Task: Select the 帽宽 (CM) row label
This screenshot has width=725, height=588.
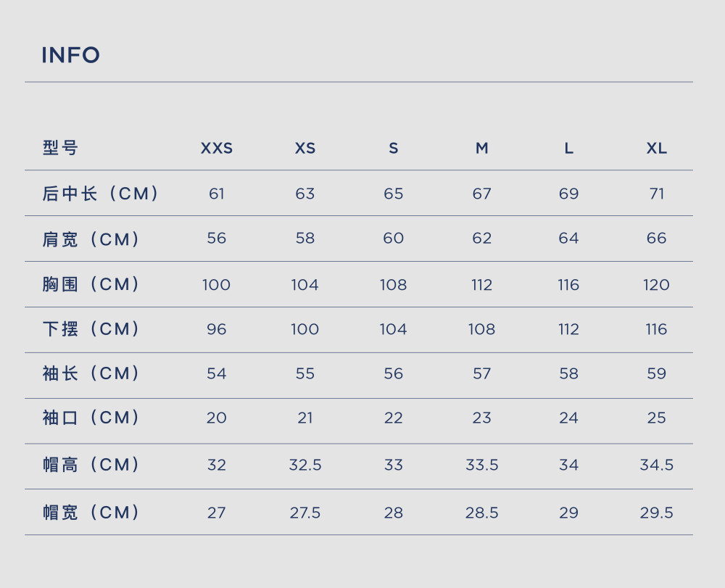Action: [x=91, y=513]
